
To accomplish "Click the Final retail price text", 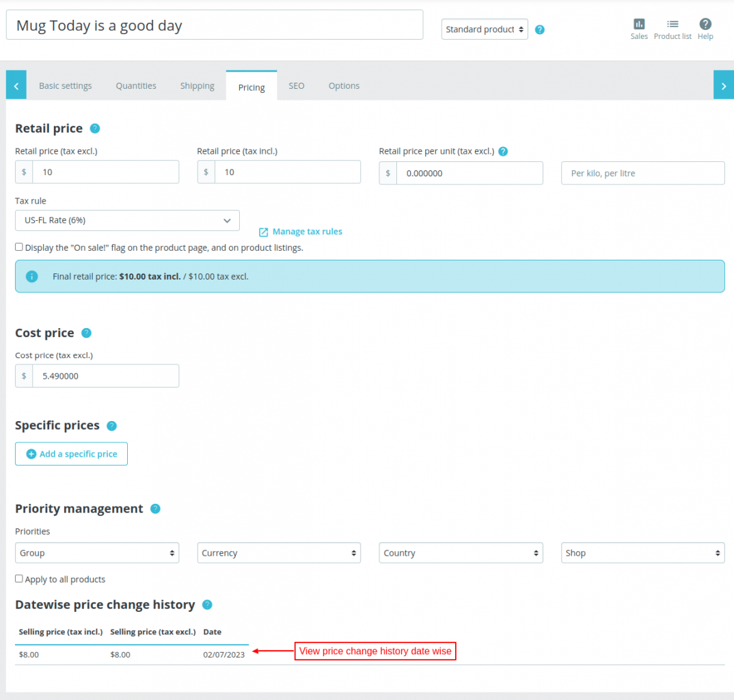I will coord(150,276).
